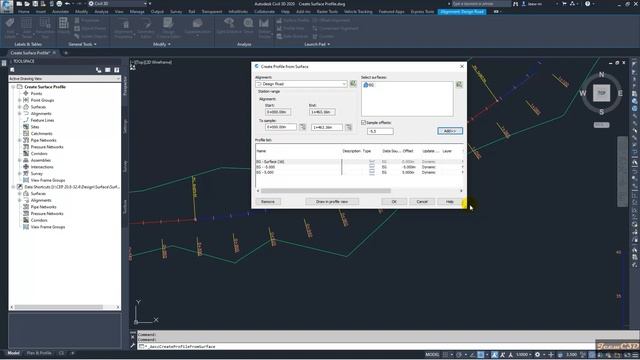640x360 pixels.
Task: Click the Plot printer icon in the quick access toolbar
Action: [x=59, y=4]
